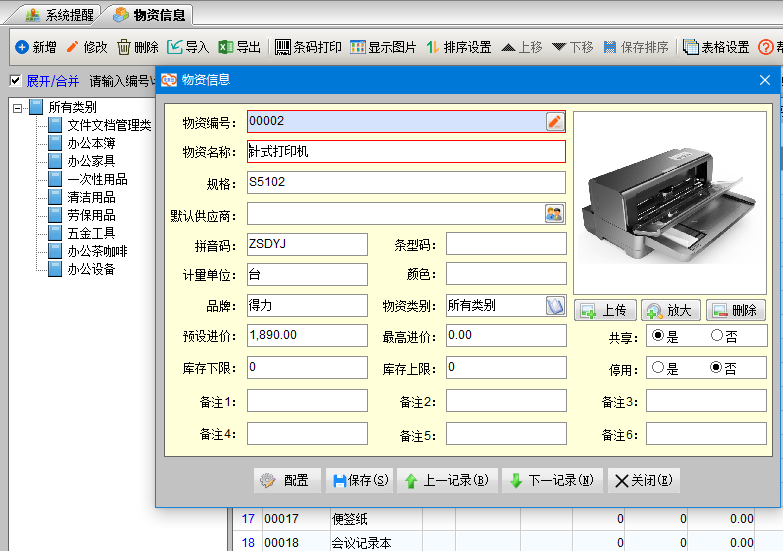Click the 配置 gear button
The width and height of the screenshot is (783, 551).
(x=287, y=481)
